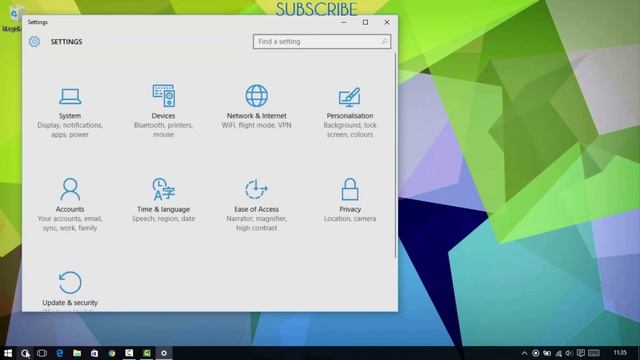Open the network status tray icon

click(558, 353)
